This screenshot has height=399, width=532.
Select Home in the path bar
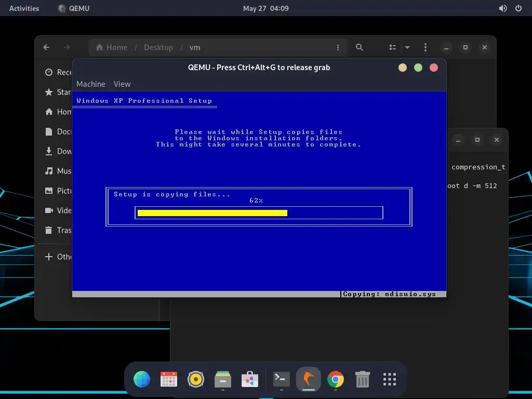[x=112, y=47]
